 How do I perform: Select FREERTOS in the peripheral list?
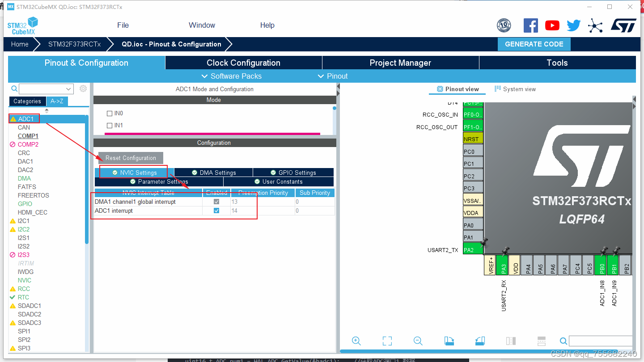[x=34, y=196]
